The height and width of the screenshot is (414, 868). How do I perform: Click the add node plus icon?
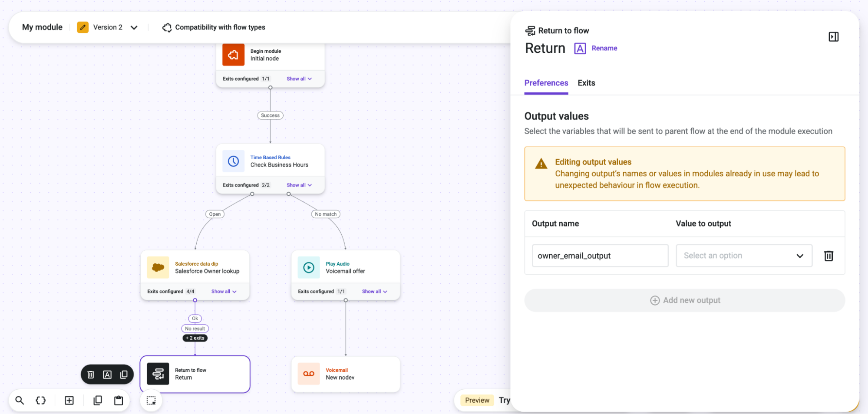tap(69, 400)
